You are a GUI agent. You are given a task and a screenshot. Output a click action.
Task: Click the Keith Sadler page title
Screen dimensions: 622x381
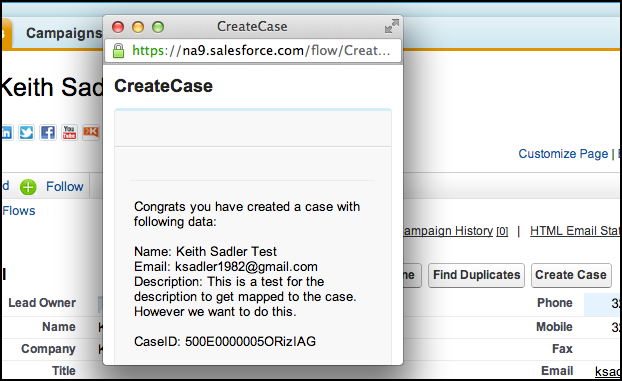click(52, 87)
